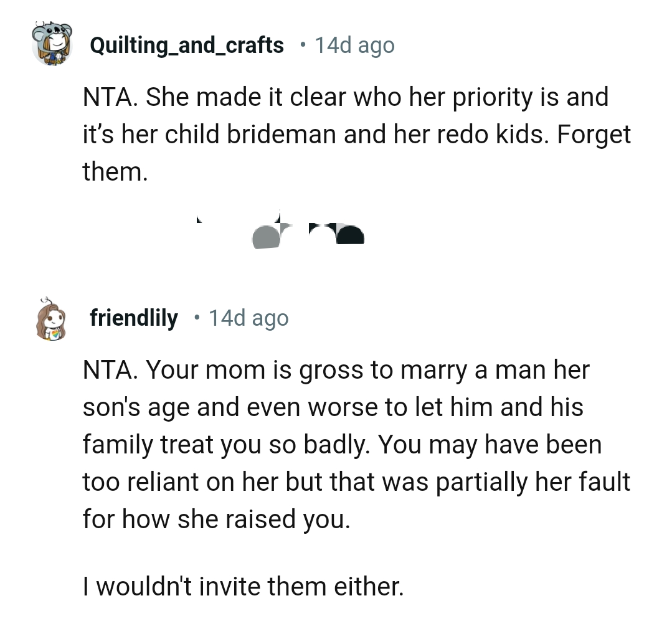Image resolution: width=672 pixels, height=621 pixels.
Task: Click the Quilting_and_crafts koala avatar icon
Action: tap(54, 45)
